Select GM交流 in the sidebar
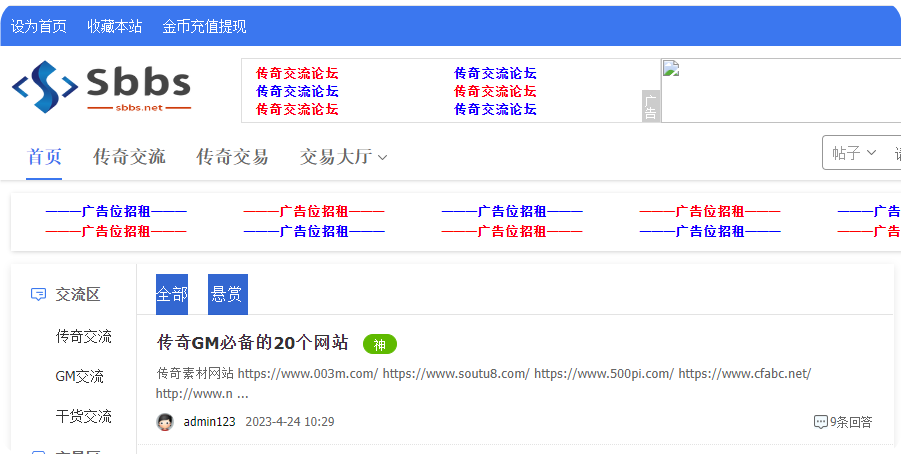Image resolution: width=901 pixels, height=454 pixels. point(80,377)
